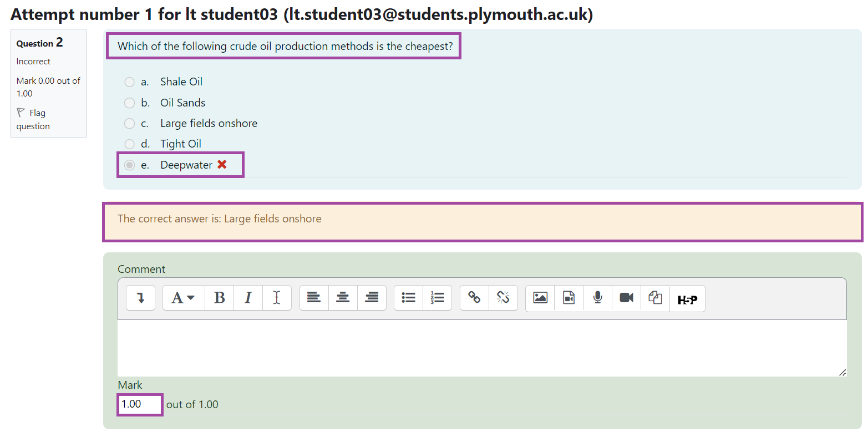Click the insert media icon
868x437 pixels.
tap(568, 298)
